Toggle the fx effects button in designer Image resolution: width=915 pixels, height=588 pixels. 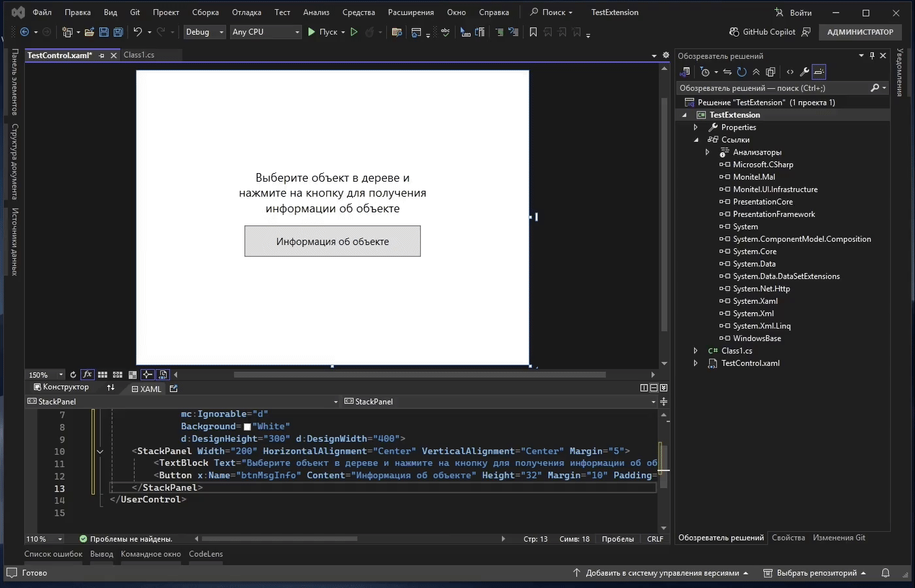point(87,374)
